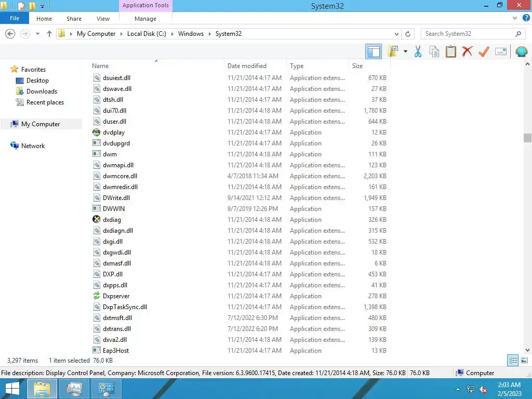Image resolution: width=532 pixels, height=399 pixels.
Task: Click the Cut scissors icon
Action: [418, 51]
